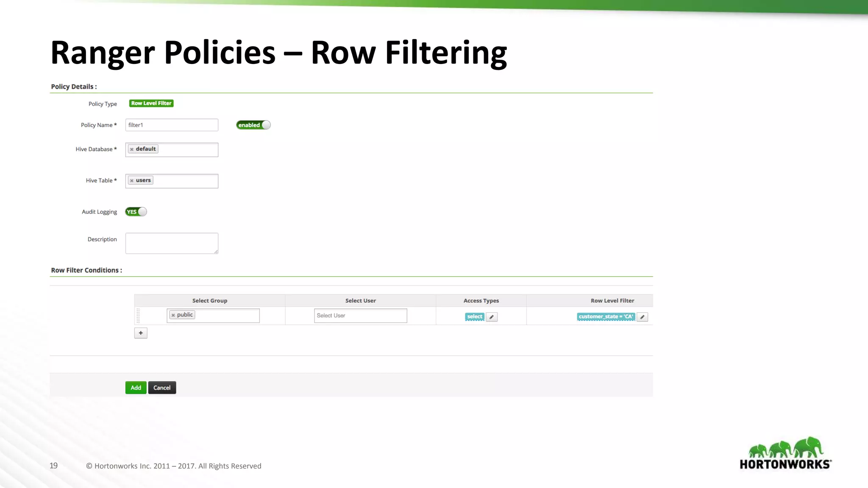The width and height of the screenshot is (868, 488).
Task: Edit the customer_state row filter pencil icon
Action: tap(642, 317)
